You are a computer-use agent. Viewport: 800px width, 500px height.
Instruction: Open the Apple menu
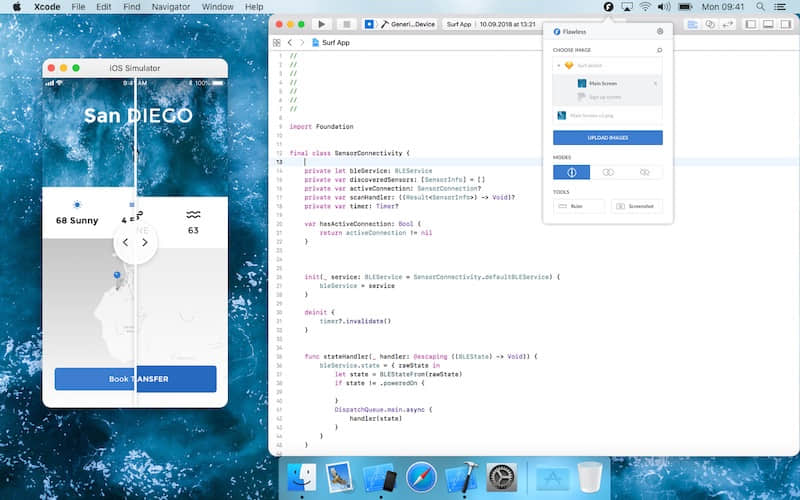click(x=16, y=7)
